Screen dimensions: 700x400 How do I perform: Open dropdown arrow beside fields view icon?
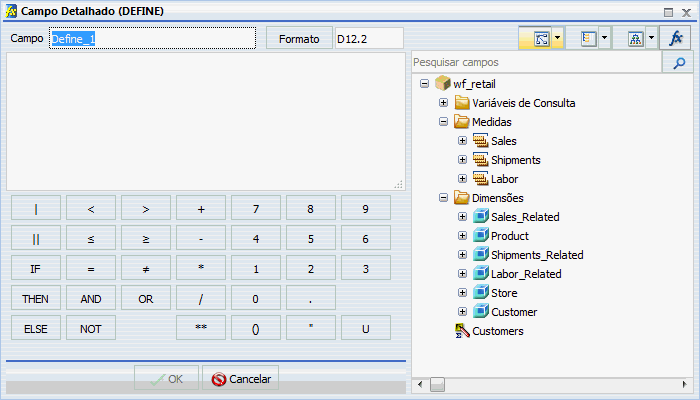coord(558,38)
